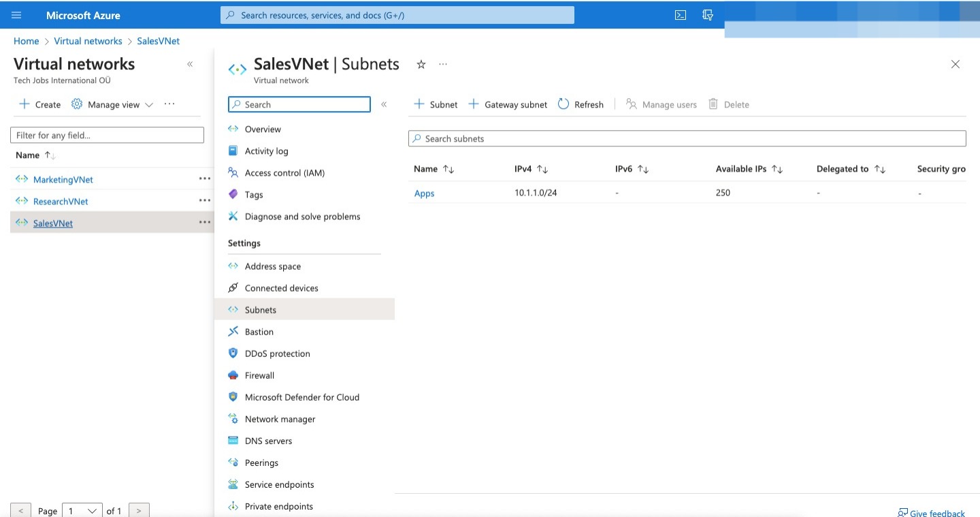The width and height of the screenshot is (980, 517).
Task: Open the Apps subnet
Action: 424,193
